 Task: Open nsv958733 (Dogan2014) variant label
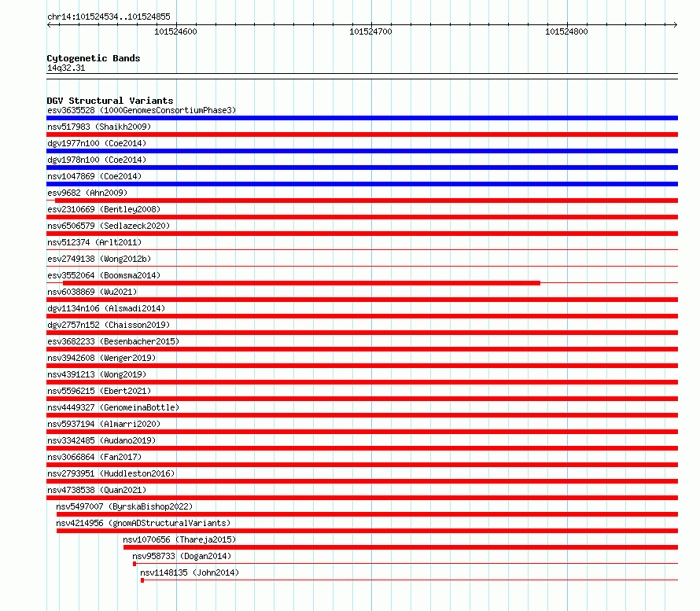pyautogui.click(x=182, y=556)
